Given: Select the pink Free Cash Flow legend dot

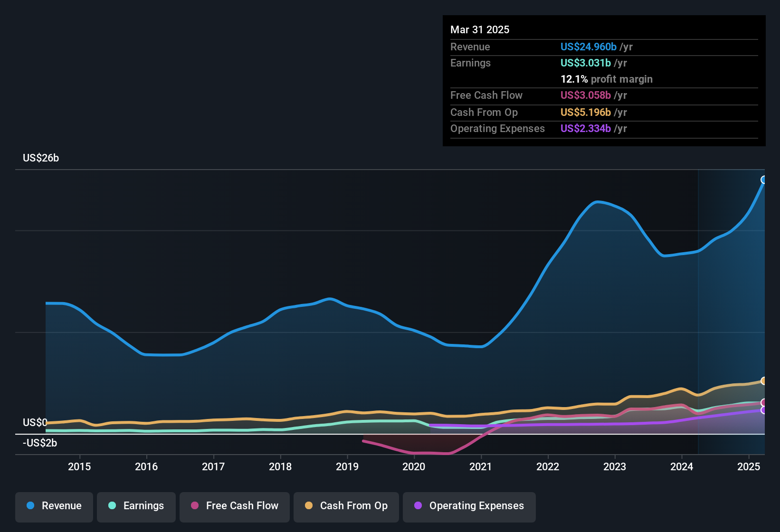Looking at the screenshot, I should [194, 506].
